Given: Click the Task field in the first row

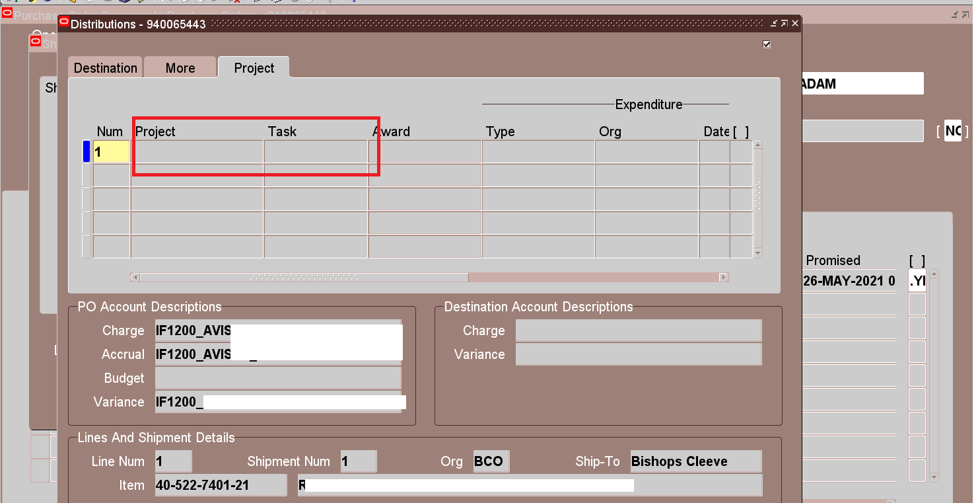Looking at the screenshot, I should click(x=316, y=151).
